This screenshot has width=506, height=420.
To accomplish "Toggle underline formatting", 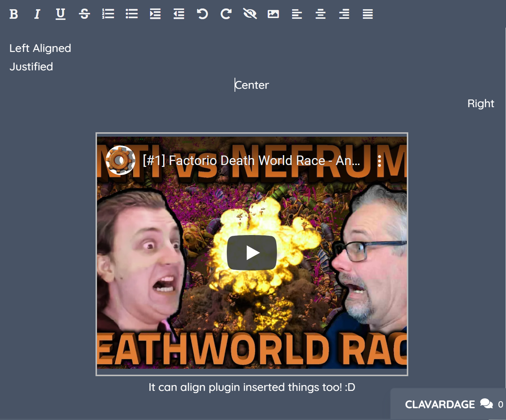I will click(60, 14).
